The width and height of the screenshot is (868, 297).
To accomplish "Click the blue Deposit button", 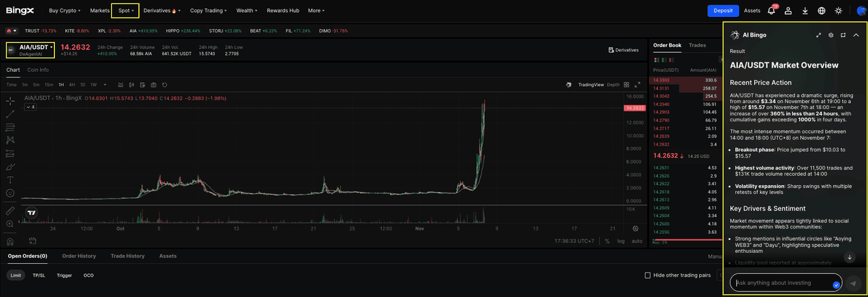I will coord(723,11).
